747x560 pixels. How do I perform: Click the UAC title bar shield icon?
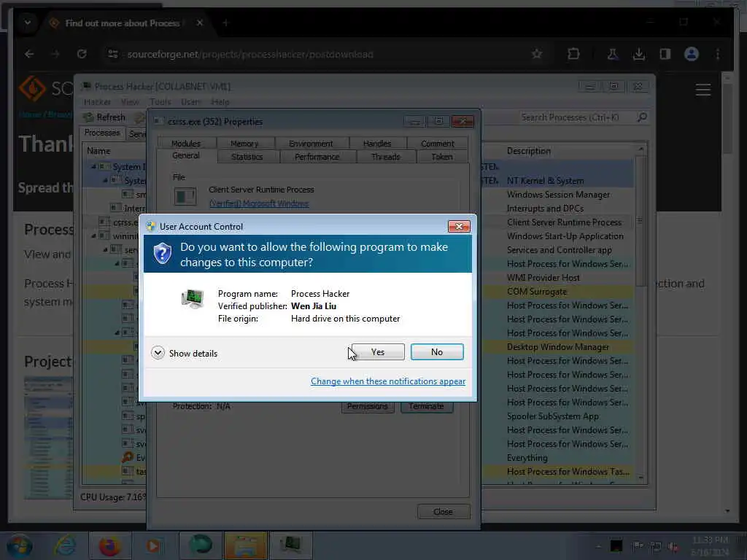(x=151, y=226)
